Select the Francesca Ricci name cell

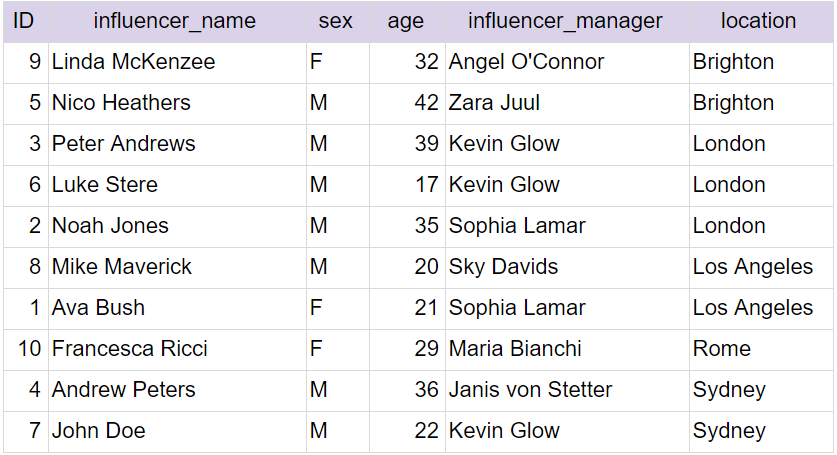click(x=130, y=349)
